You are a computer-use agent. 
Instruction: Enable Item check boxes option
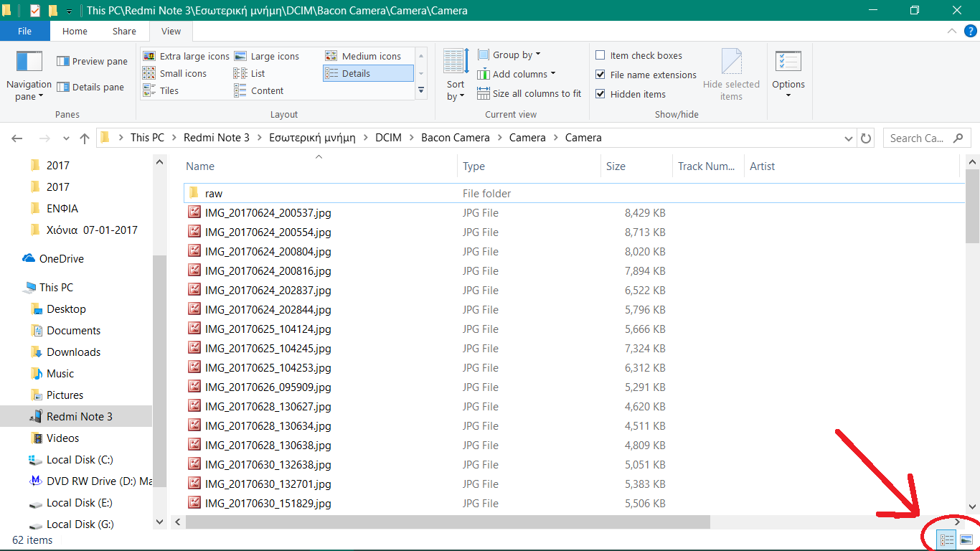point(600,55)
